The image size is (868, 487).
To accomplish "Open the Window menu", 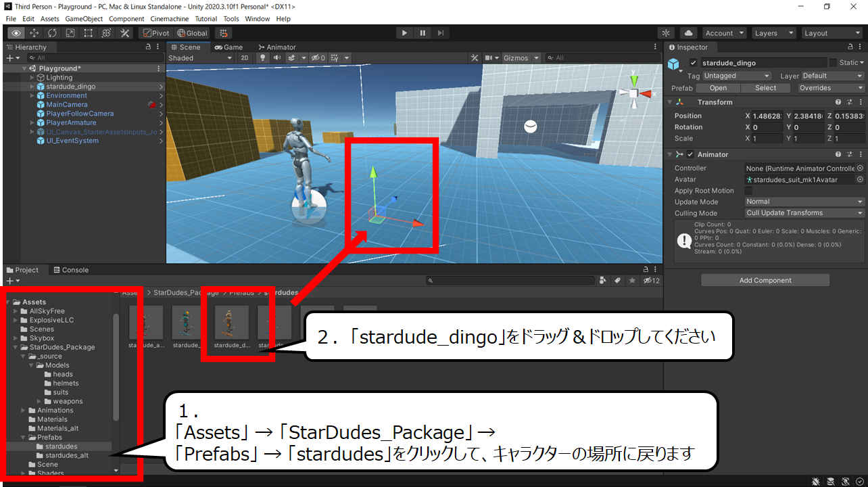I will pos(257,19).
